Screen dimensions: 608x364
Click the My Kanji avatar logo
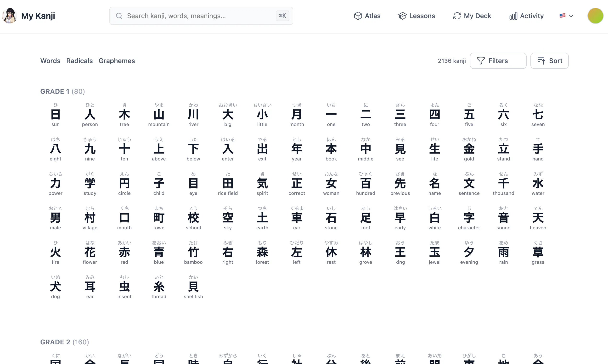(x=10, y=16)
